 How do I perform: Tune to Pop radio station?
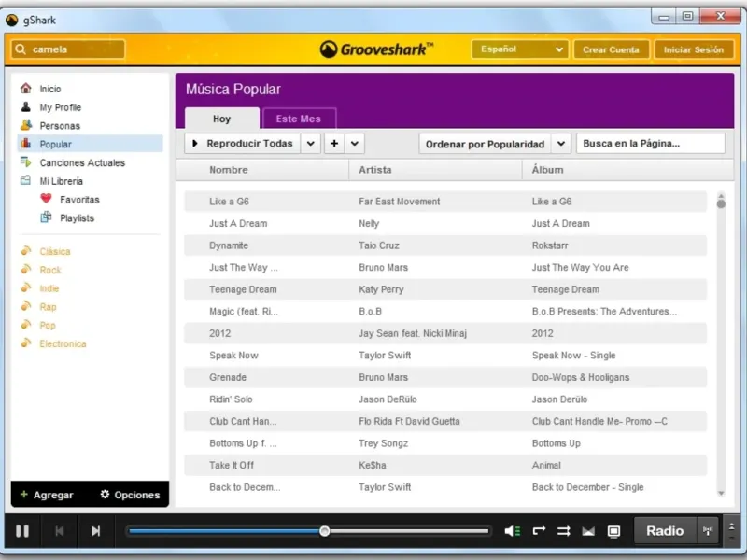click(48, 326)
